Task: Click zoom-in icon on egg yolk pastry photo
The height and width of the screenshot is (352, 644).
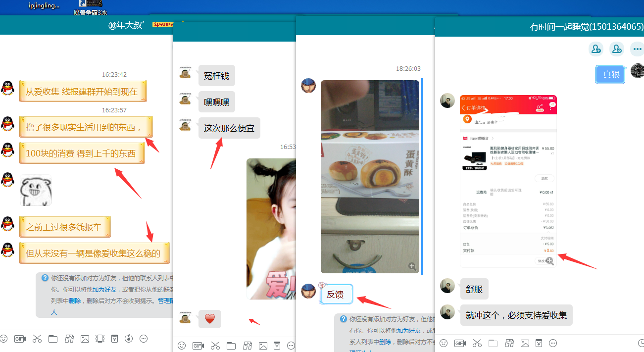Action: 412,266
